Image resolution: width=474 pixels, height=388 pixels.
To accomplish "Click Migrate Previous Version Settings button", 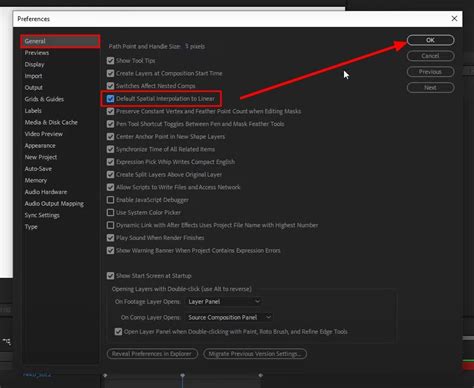I will [x=255, y=354].
